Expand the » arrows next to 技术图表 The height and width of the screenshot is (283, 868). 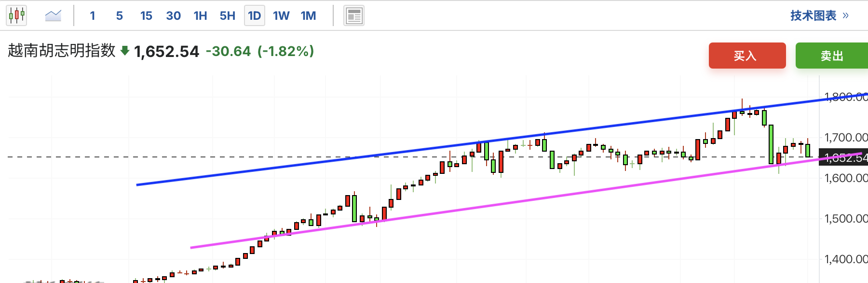click(846, 16)
